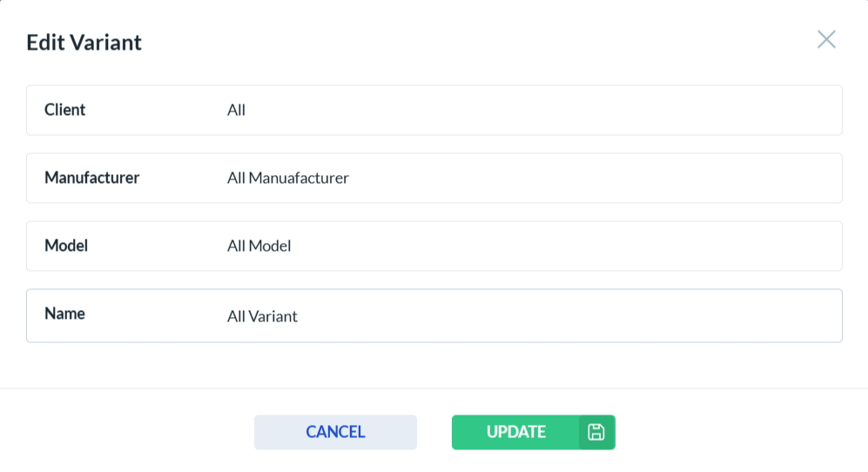Screen dimensions: 868x472
Task: Click the empty right end of Client field
Action: 784,111
